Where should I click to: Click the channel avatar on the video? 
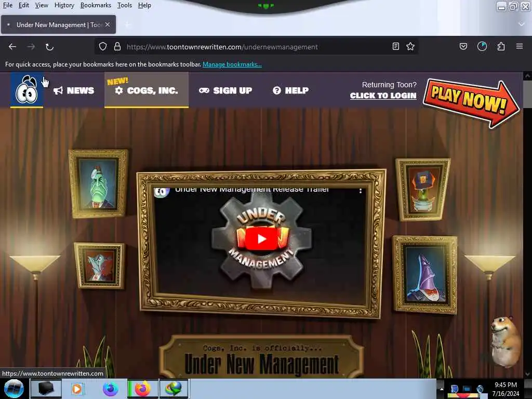[162, 192]
